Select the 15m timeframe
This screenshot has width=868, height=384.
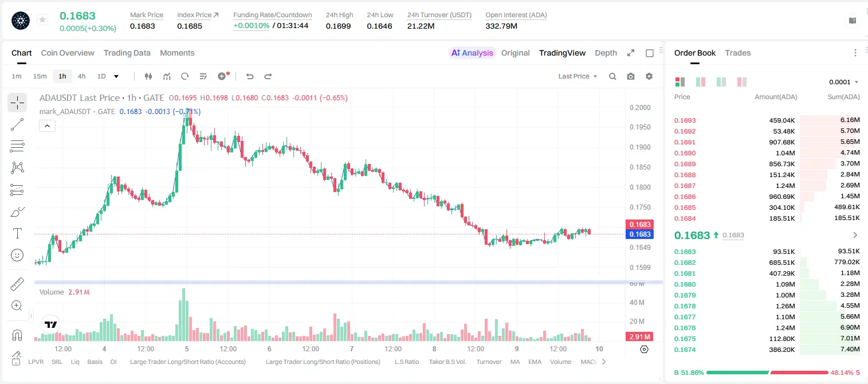point(40,76)
